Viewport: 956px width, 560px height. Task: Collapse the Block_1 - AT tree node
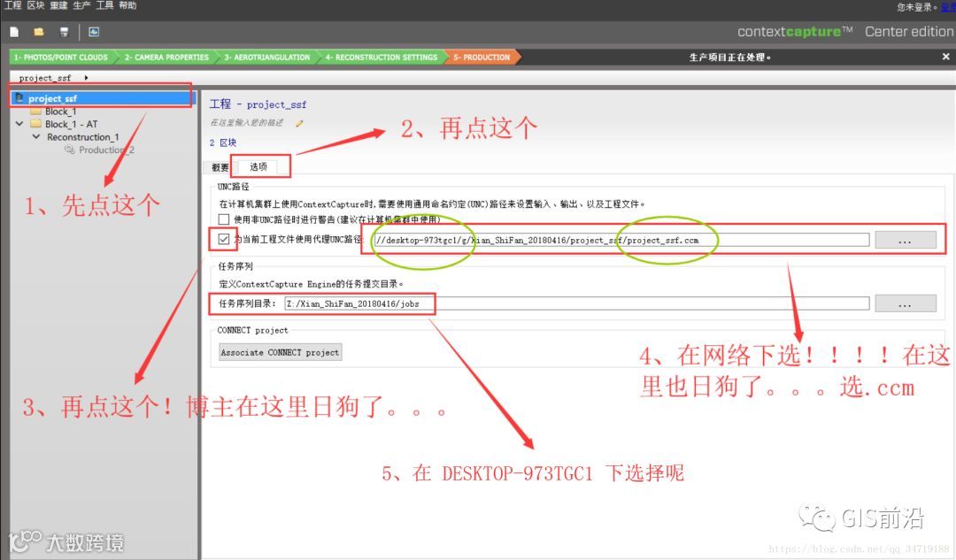(19, 124)
